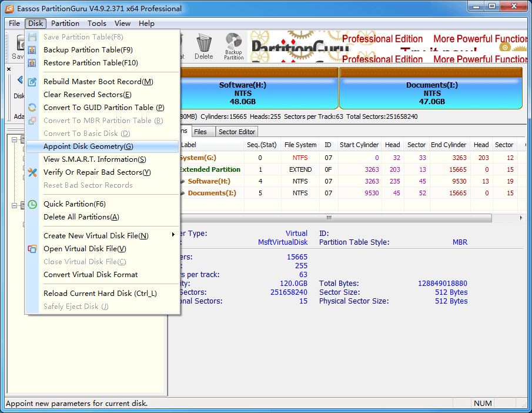This screenshot has height=413, width=532.
Task: Sort by the End Cylinder column header
Action: (449, 145)
